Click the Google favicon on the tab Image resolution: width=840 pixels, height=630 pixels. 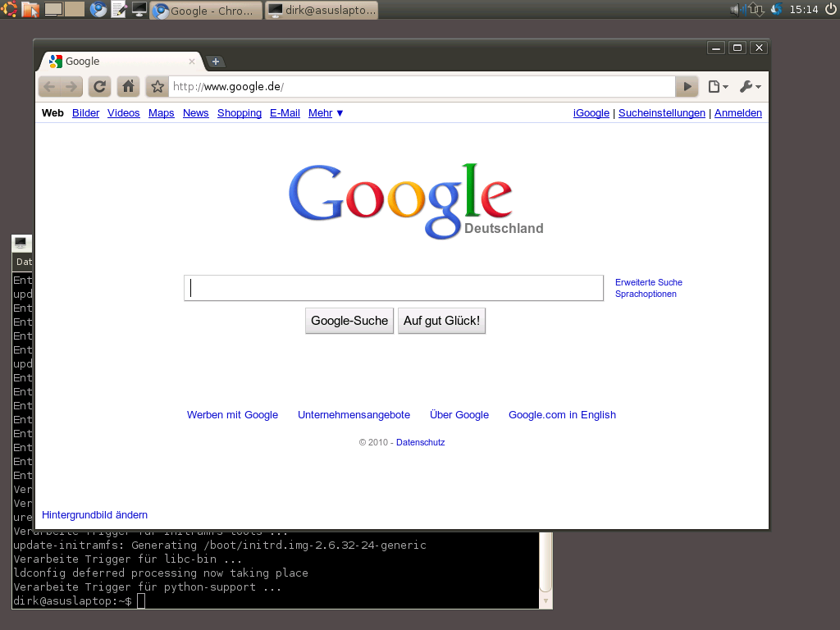coord(55,62)
